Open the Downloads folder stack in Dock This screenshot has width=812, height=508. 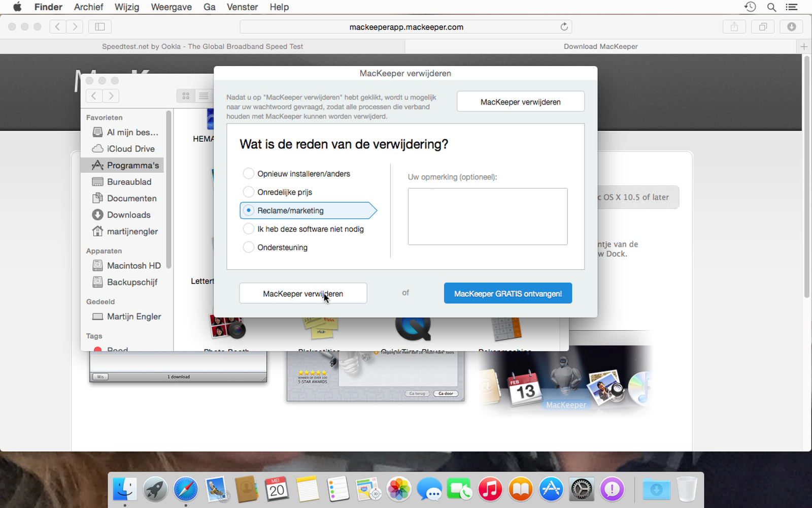click(x=656, y=489)
